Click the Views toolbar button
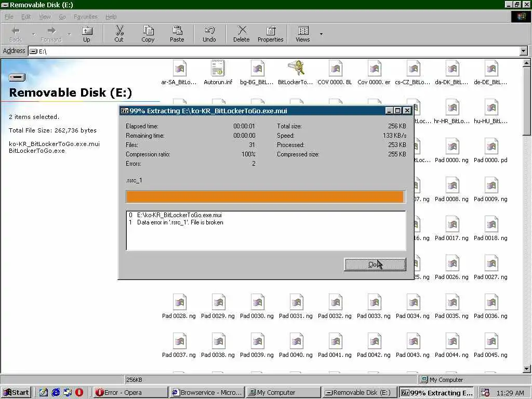Screen dimensions: 532x399 pyautogui.click(x=303, y=34)
